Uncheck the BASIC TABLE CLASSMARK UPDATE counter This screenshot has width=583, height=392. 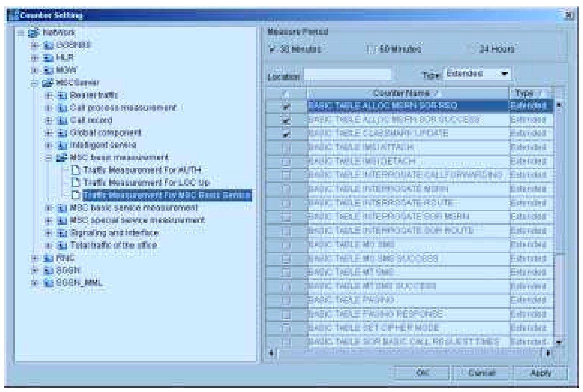pos(286,134)
